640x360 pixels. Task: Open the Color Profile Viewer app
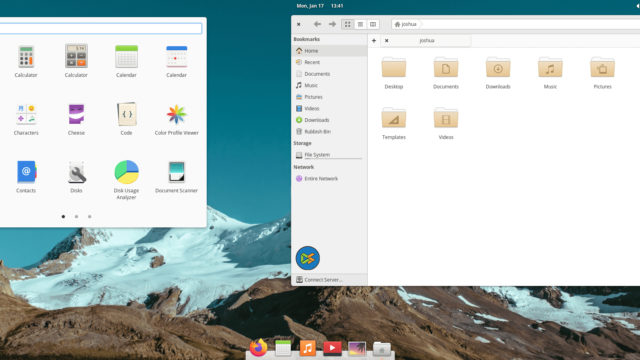pos(176,118)
